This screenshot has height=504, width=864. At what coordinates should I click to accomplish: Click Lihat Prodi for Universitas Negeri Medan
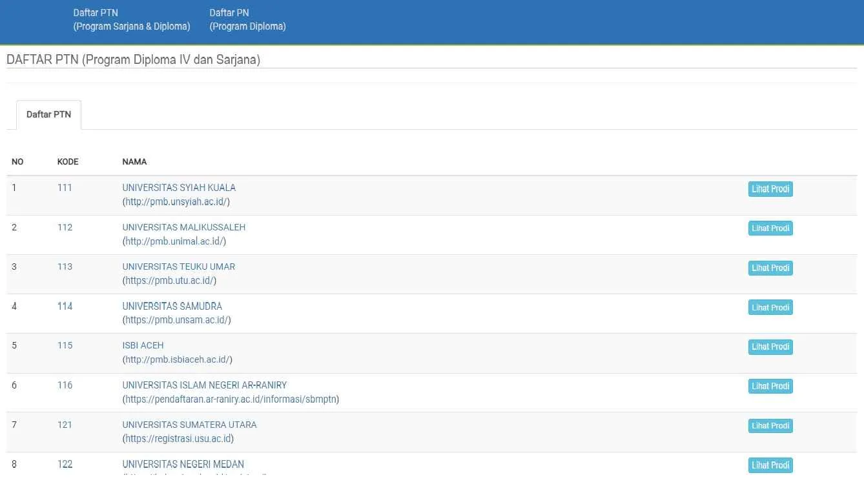click(770, 465)
